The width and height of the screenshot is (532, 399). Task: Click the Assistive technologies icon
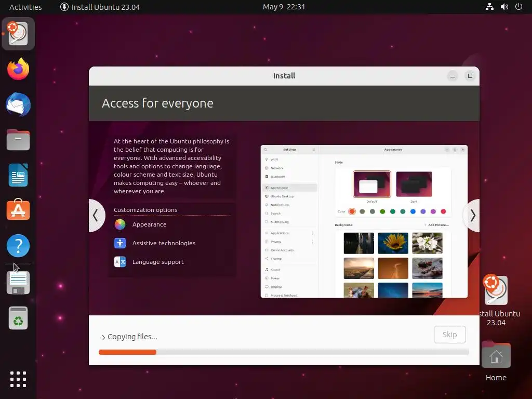[x=120, y=243]
